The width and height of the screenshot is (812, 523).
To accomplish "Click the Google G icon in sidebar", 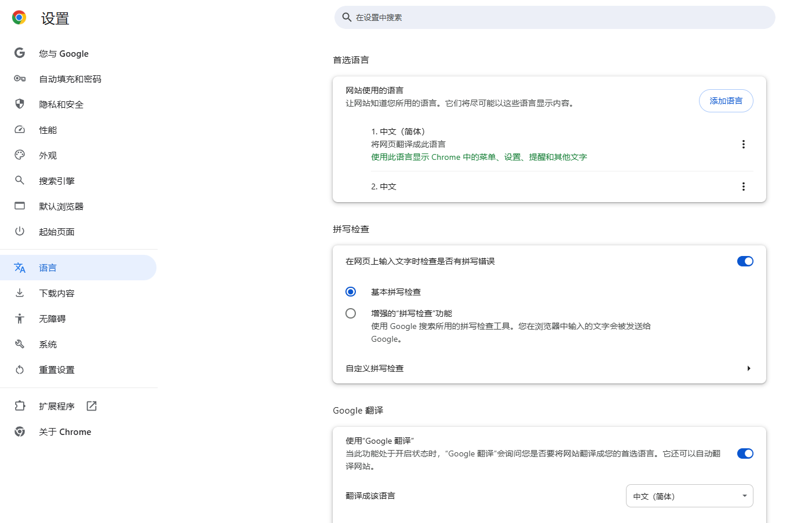I will [20, 53].
